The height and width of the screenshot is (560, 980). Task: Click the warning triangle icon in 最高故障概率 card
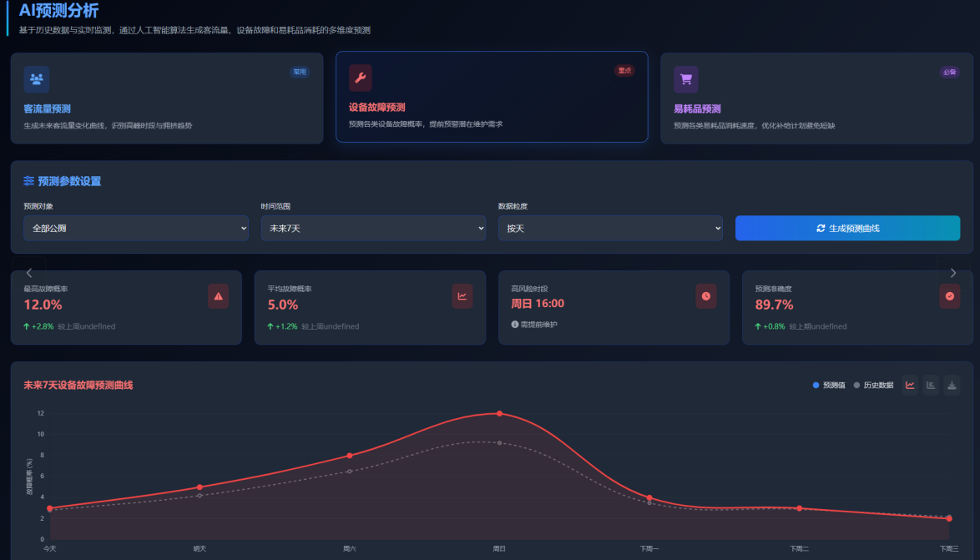[218, 296]
